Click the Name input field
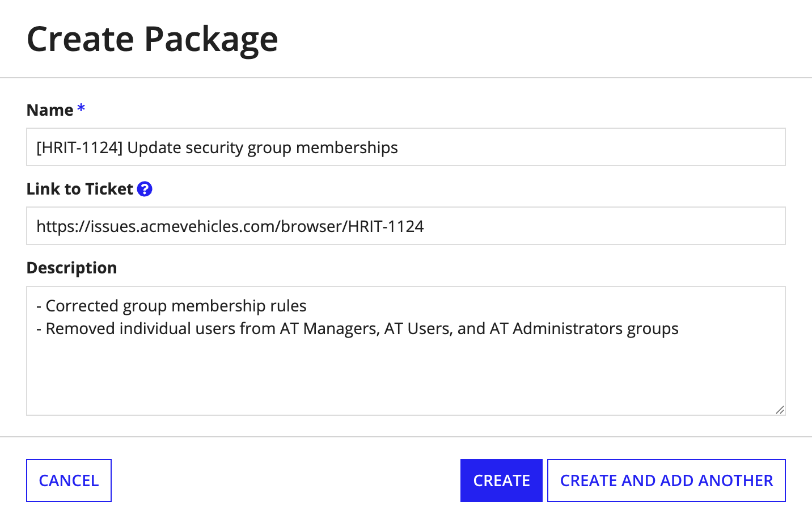 406,147
